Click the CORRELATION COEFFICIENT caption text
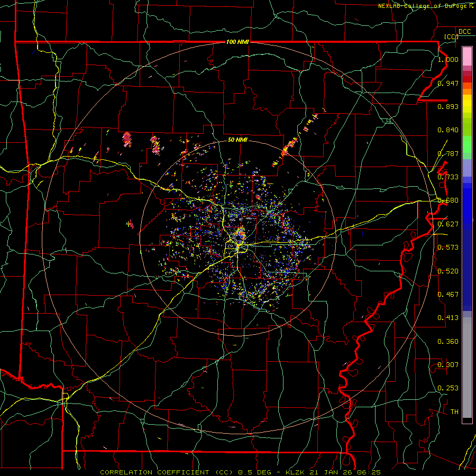The image size is (476, 476). 154,472
